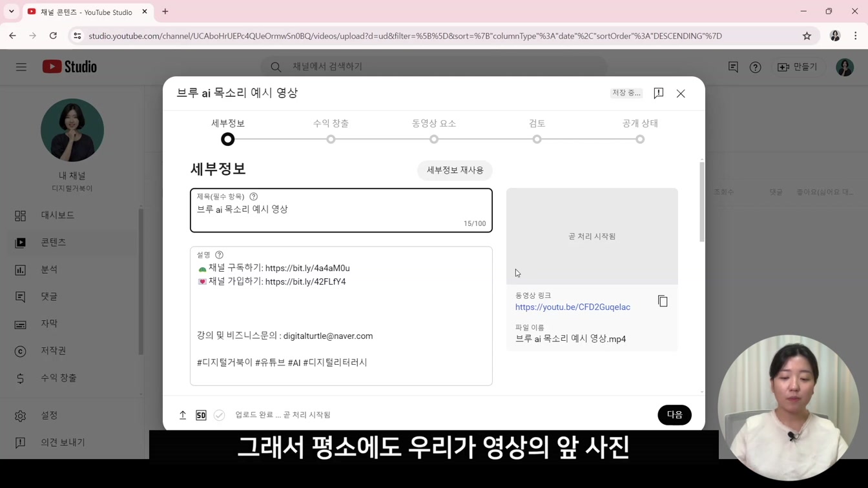This screenshot has height=488, width=868.
Task: Click the title help question mark icon
Action: [254, 196]
